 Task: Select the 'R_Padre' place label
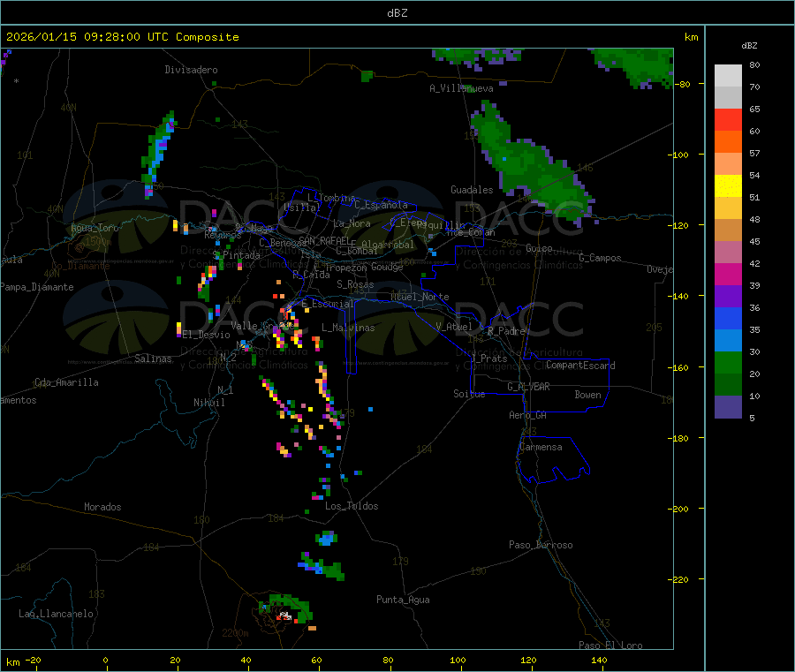coord(506,331)
